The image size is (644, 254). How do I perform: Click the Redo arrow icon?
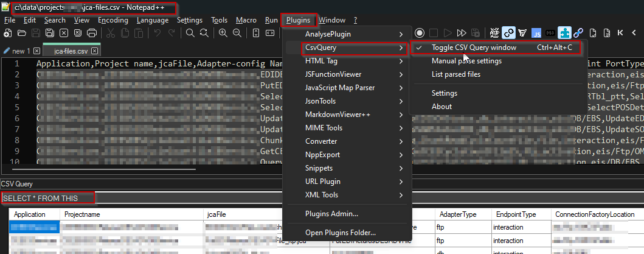click(x=171, y=33)
